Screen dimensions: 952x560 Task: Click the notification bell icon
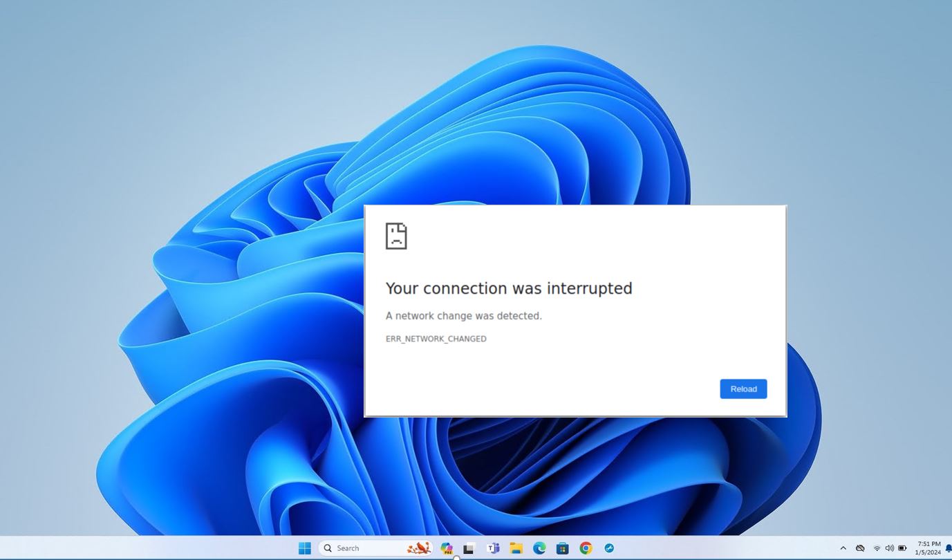(x=948, y=548)
